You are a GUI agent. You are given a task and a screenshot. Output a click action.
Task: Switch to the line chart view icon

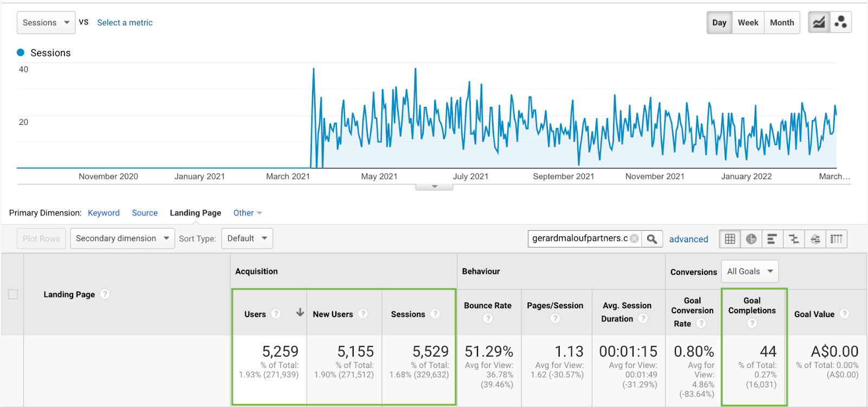tap(819, 22)
